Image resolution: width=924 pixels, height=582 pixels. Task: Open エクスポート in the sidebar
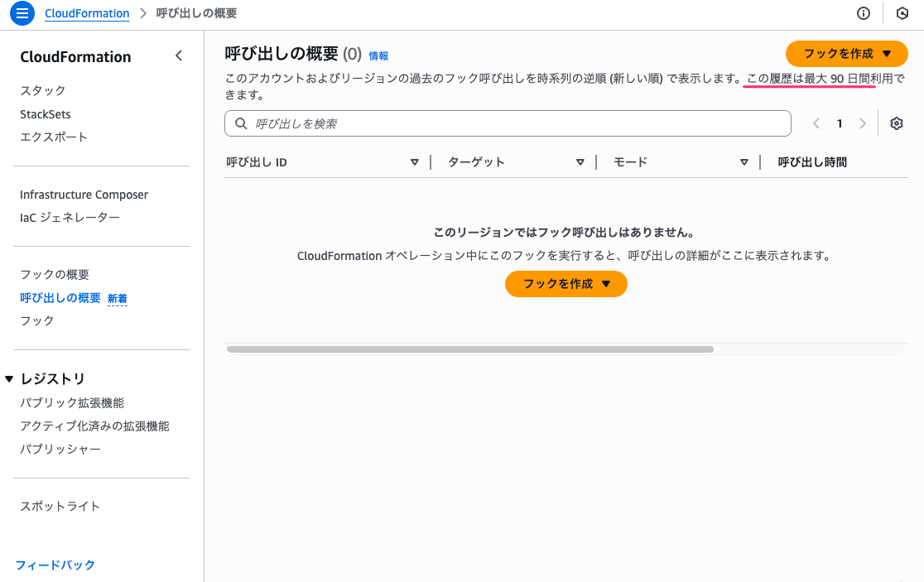(54, 137)
